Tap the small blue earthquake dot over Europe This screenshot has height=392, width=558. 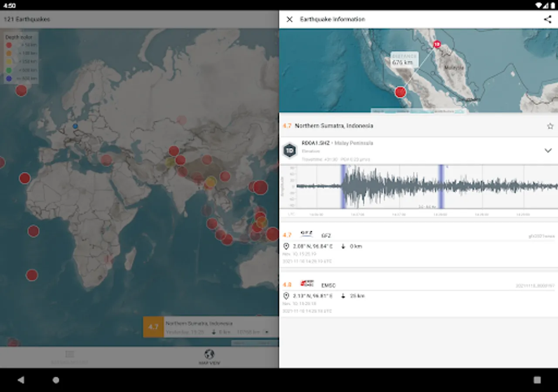[75, 126]
